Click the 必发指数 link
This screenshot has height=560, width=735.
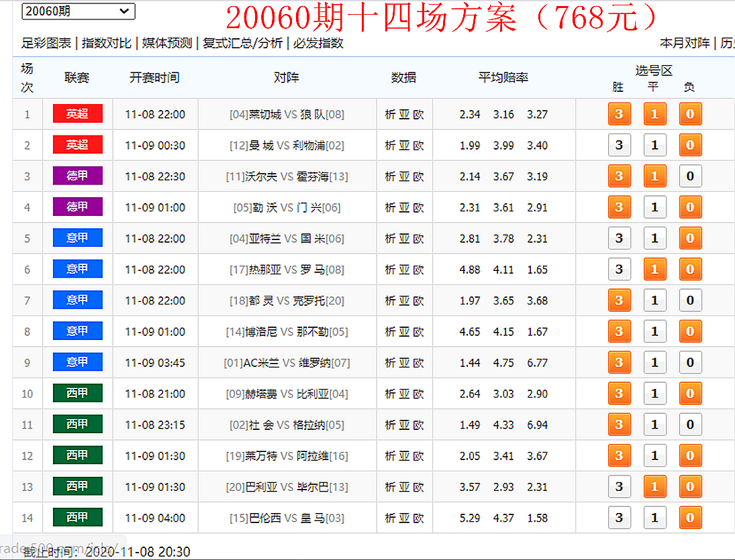(318, 44)
